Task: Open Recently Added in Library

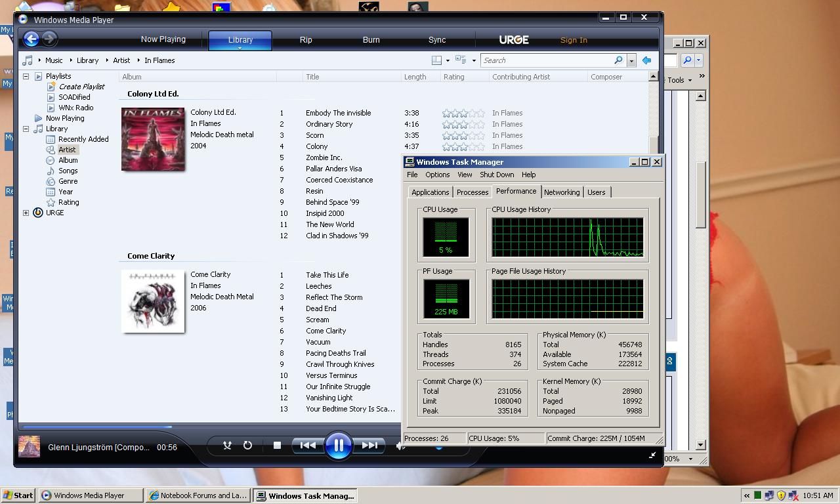Action: [83, 139]
